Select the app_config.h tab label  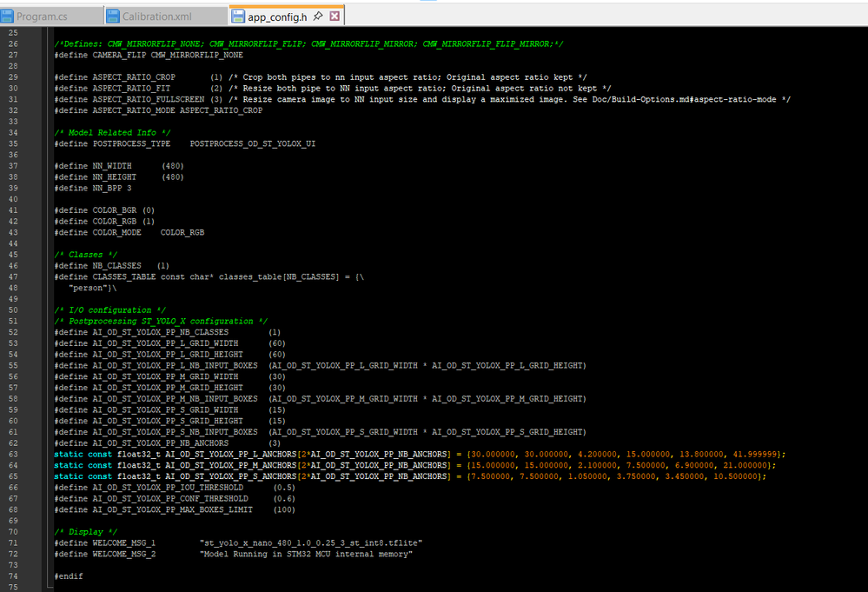[277, 17]
